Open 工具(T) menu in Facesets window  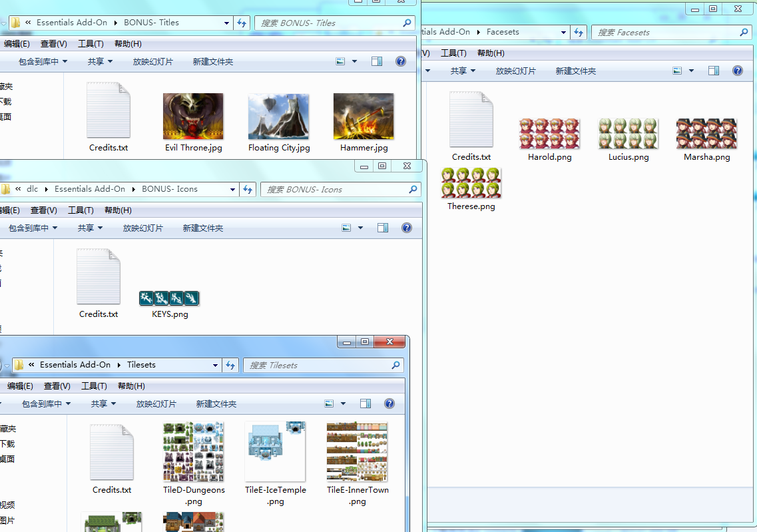coord(454,53)
